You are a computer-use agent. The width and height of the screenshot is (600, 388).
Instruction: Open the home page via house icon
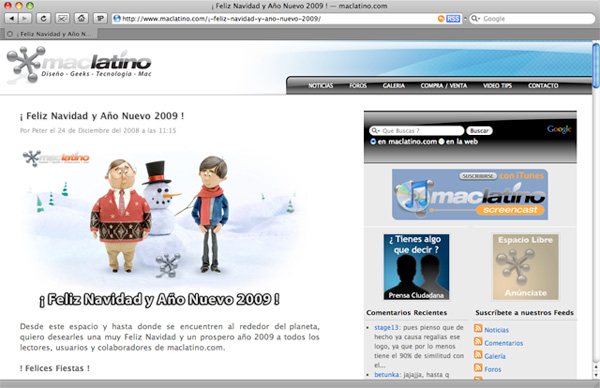[81, 18]
